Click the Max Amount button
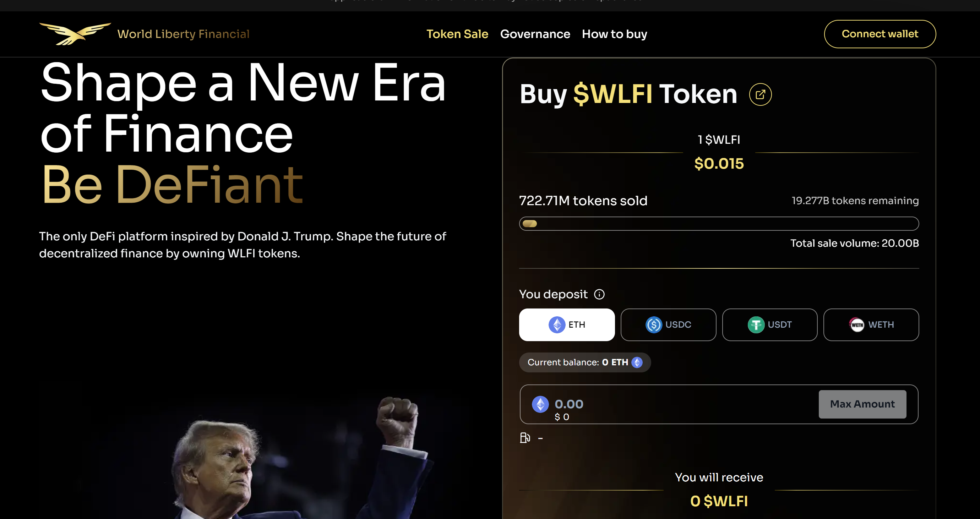The image size is (980, 519). (862, 404)
